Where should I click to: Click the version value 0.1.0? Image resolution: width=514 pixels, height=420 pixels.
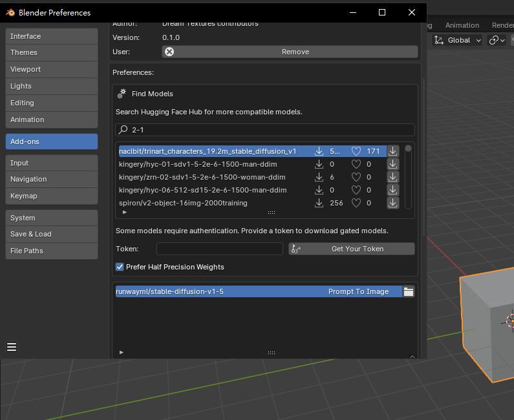coord(171,37)
